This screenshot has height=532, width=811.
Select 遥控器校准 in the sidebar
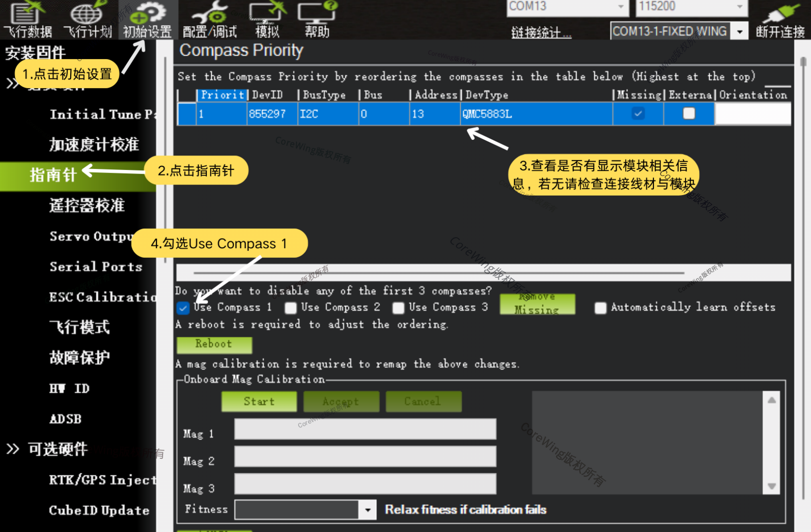pyautogui.click(x=87, y=206)
